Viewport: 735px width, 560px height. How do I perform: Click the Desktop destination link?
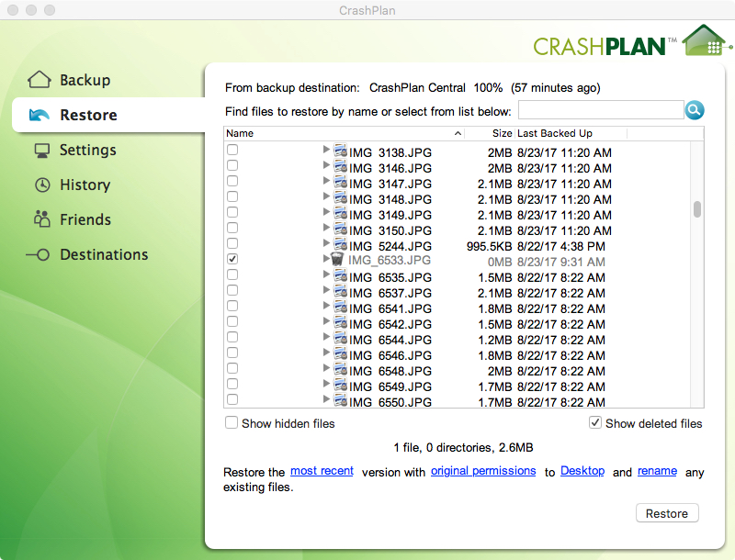(582, 471)
